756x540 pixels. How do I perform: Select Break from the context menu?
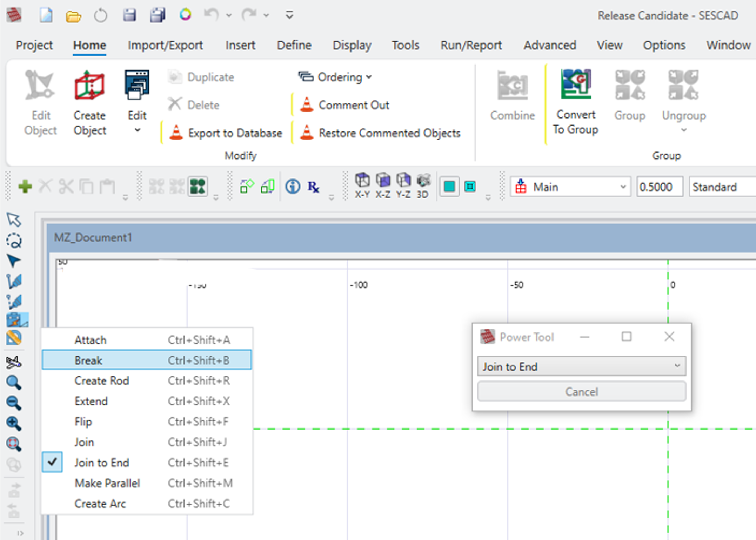(x=147, y=360)
